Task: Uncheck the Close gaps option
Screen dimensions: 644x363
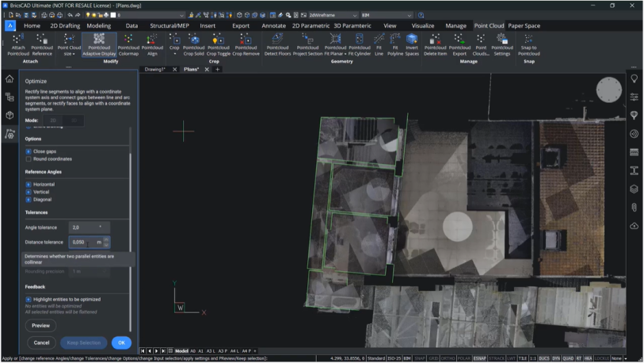Action: pyautogui.click(x=29, y=151)
